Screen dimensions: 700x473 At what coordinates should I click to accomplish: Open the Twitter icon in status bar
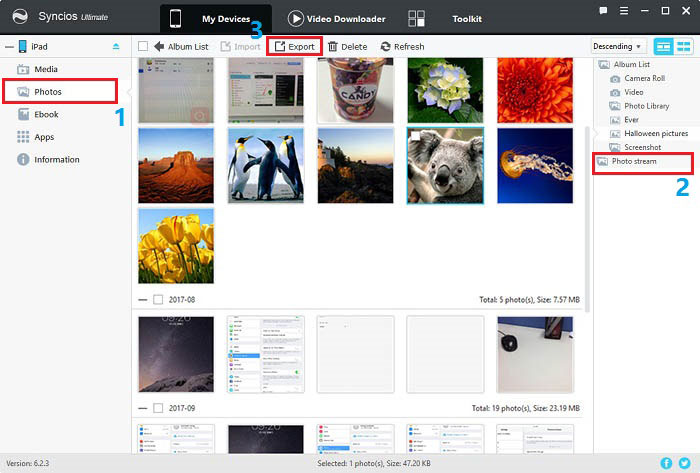pos(684,464)
